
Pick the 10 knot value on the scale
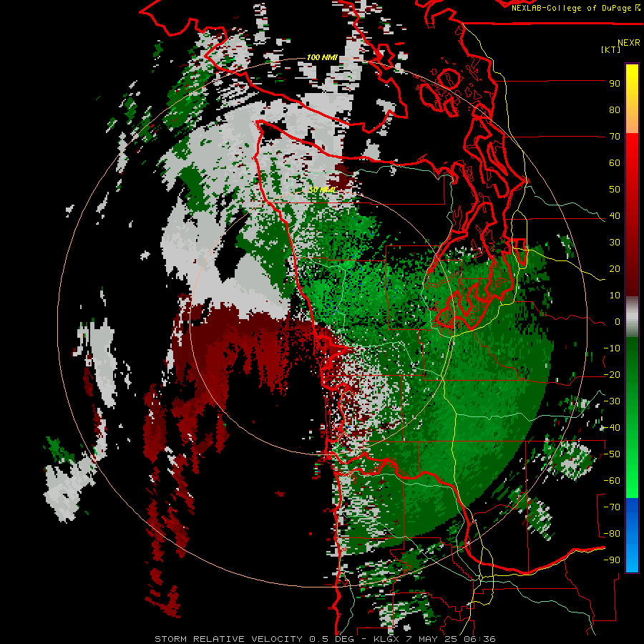tap(615, 296)
